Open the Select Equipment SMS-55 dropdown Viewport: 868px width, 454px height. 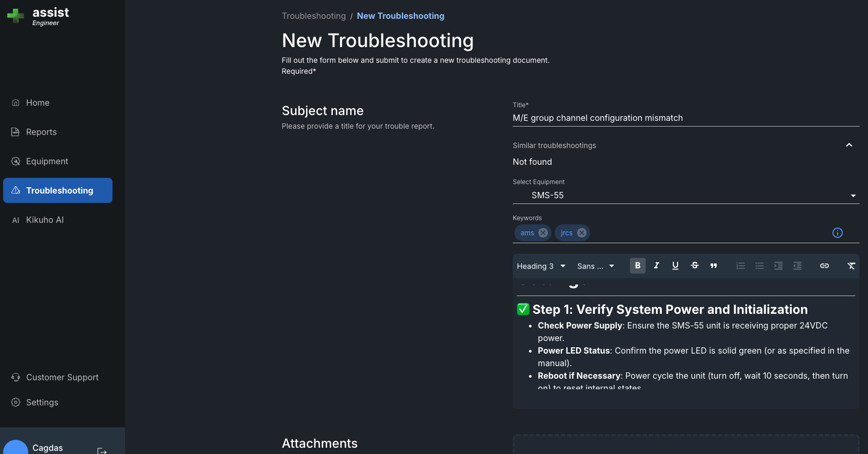point(686,195)
